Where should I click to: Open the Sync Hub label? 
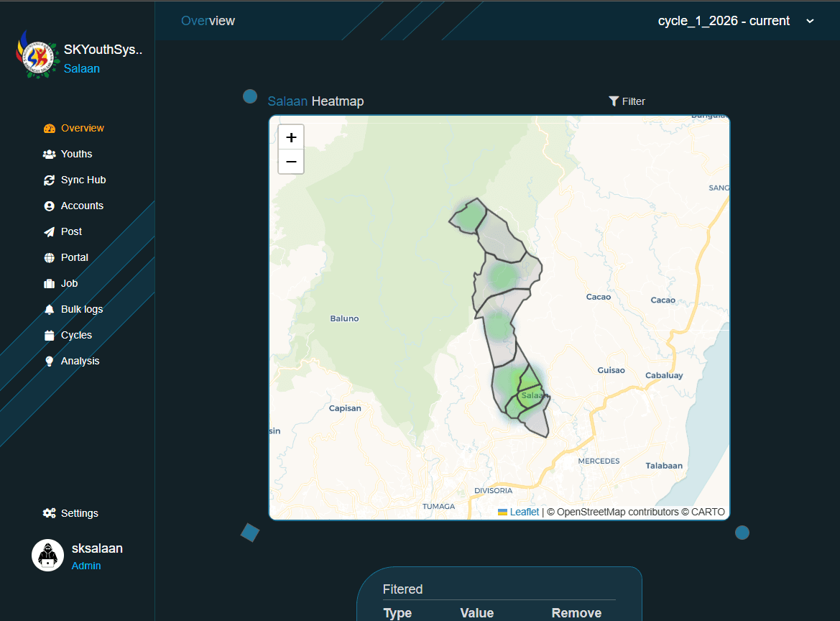pyautogui.click(x=83, y=180)
